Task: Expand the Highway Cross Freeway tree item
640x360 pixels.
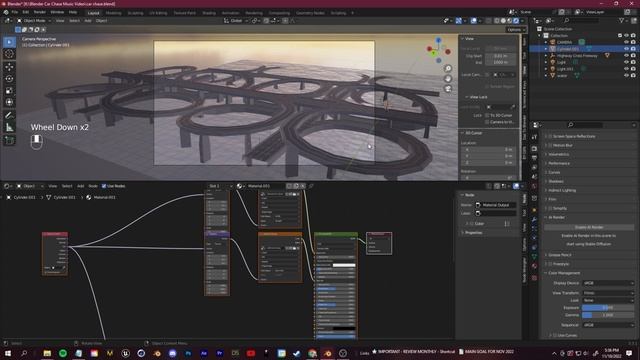Action: pyautogui.click(x=546, y=56)
